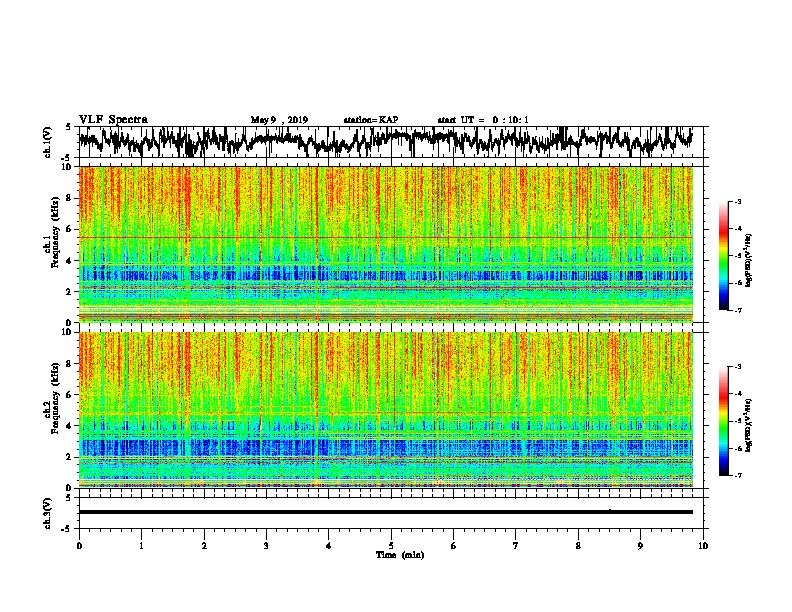Click the "ch.3(V)" axis label
The image size is (792, 612).
(x=48, y=513)
